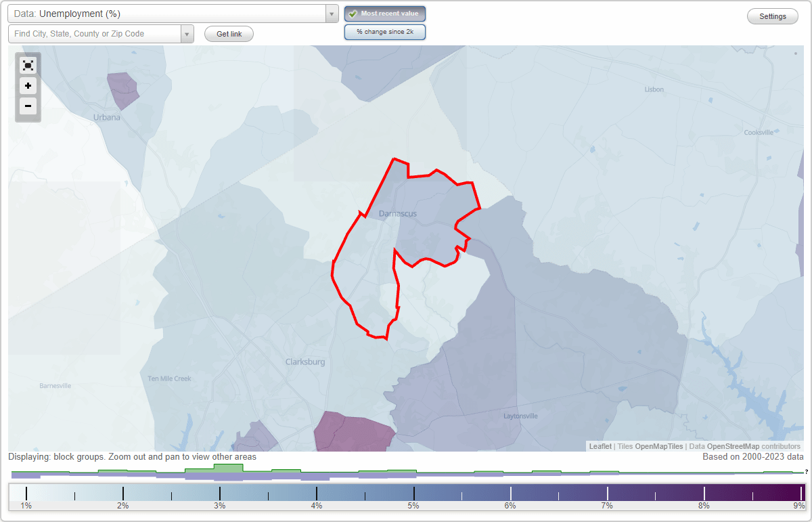Open the location search dropdown arrow

pyautogui.click(x=187, y=33)
